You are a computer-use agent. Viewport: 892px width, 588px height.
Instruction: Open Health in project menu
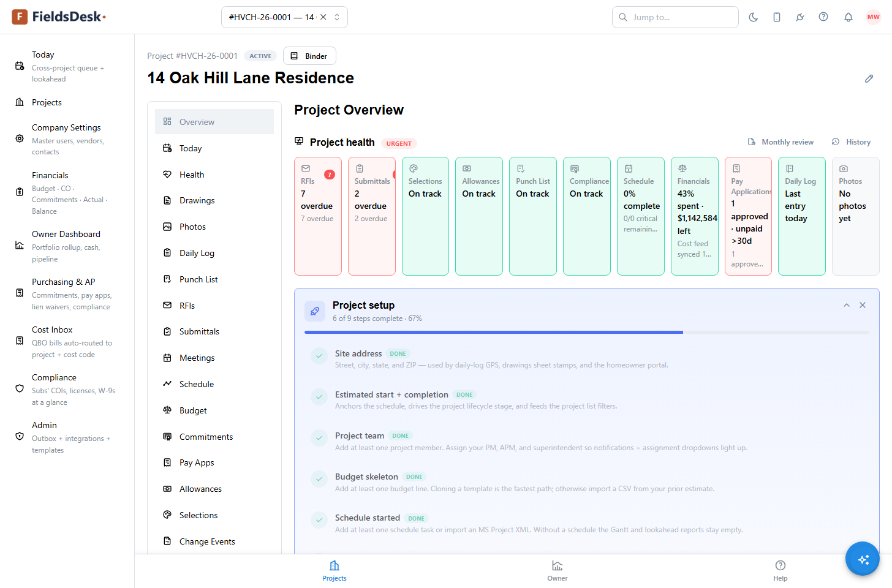click(214, 175)
